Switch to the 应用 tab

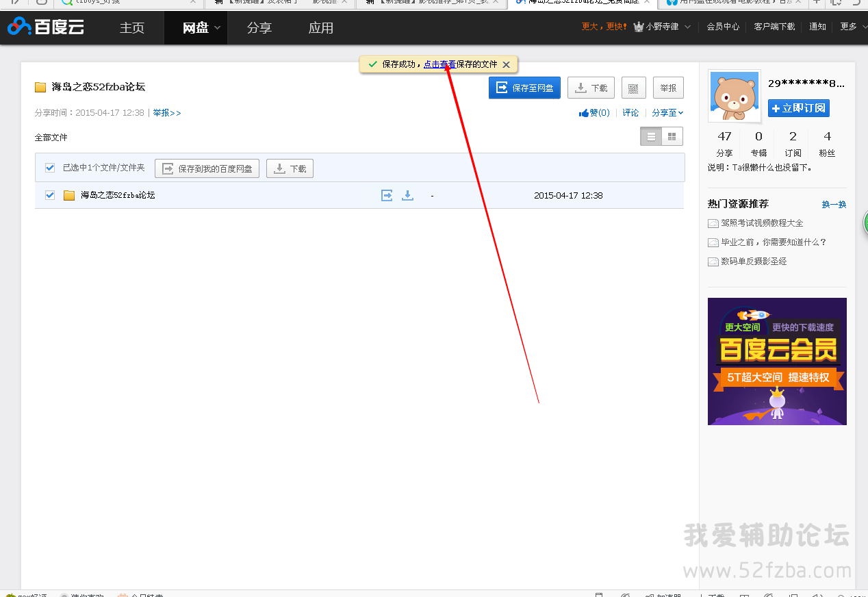coord(320,28)
